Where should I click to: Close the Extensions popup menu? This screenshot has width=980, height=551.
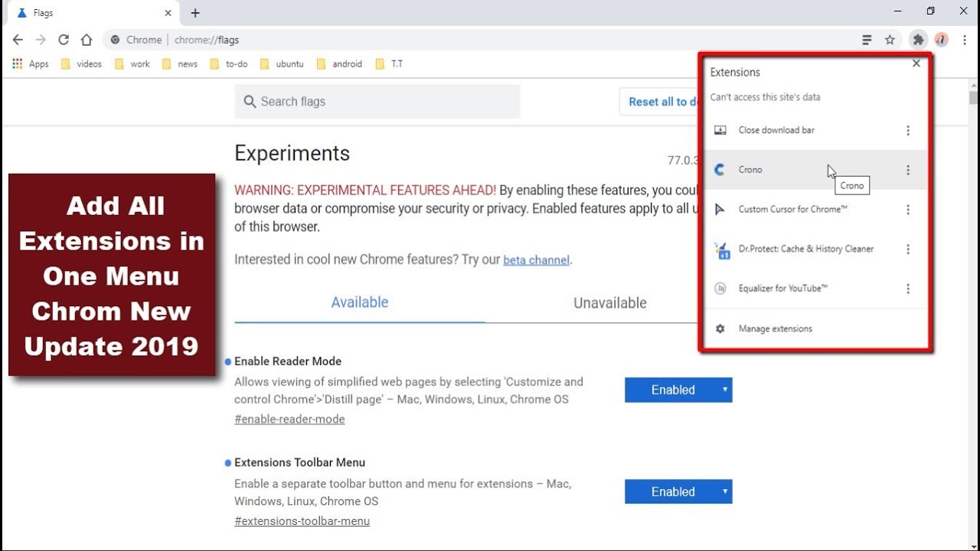[916, 64]
